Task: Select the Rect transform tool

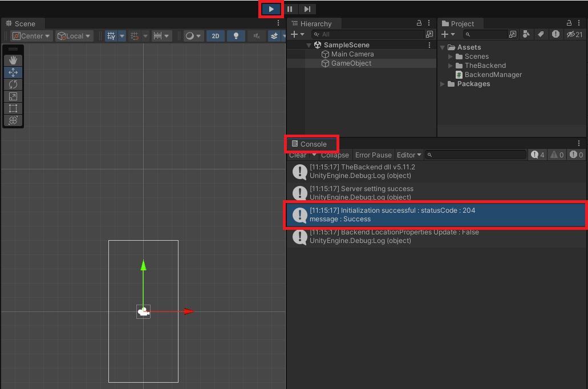Action: pos(13,108)
